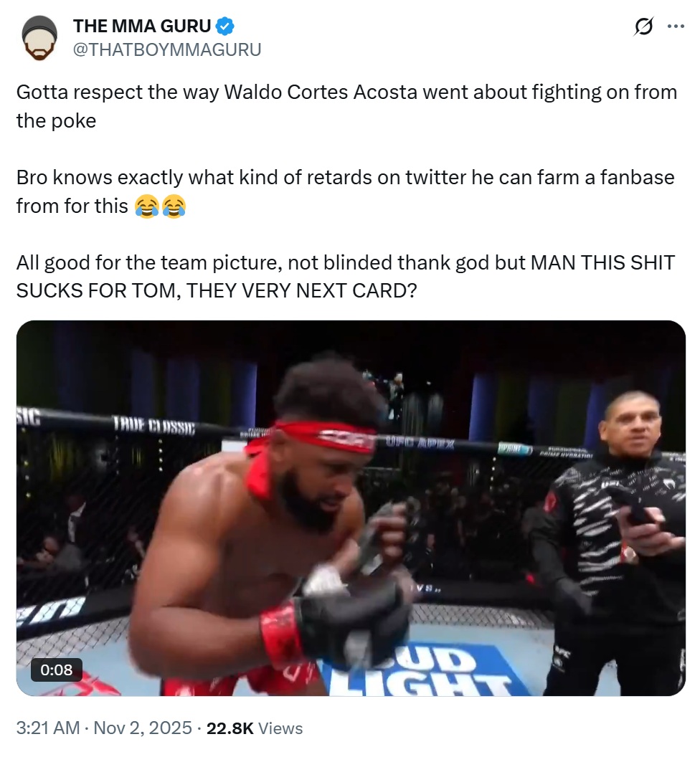Click the 22.8K Views count
The height and width of the screenshot is (757, 700).
(x=255, y=728)
